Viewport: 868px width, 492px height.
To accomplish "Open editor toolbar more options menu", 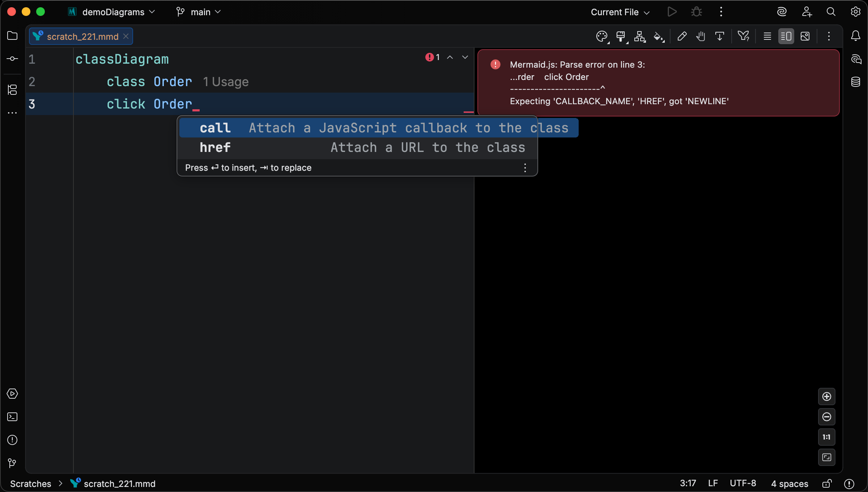I will point(829,36).
